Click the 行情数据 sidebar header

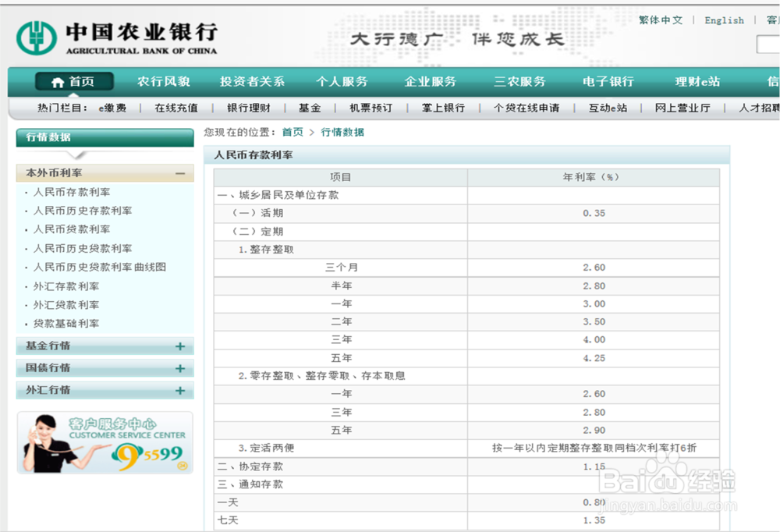pyautogui.click(x=105, y=137)
